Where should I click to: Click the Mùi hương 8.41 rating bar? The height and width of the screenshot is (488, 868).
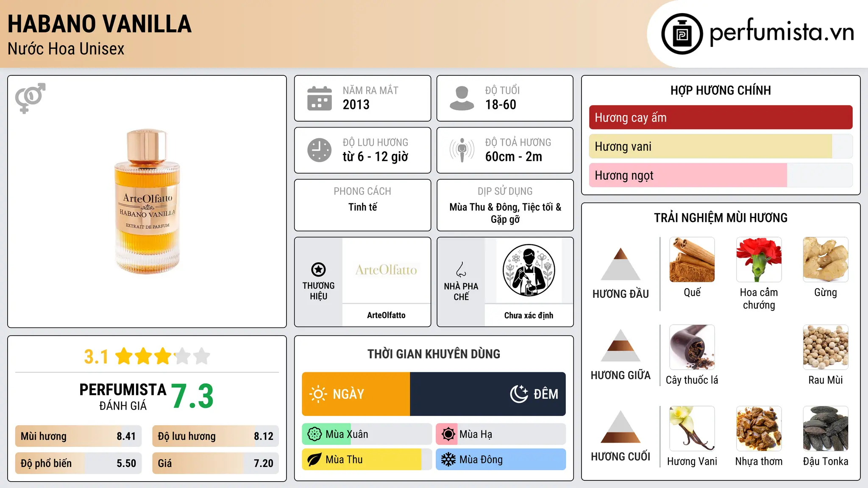(x=78, y=436)
